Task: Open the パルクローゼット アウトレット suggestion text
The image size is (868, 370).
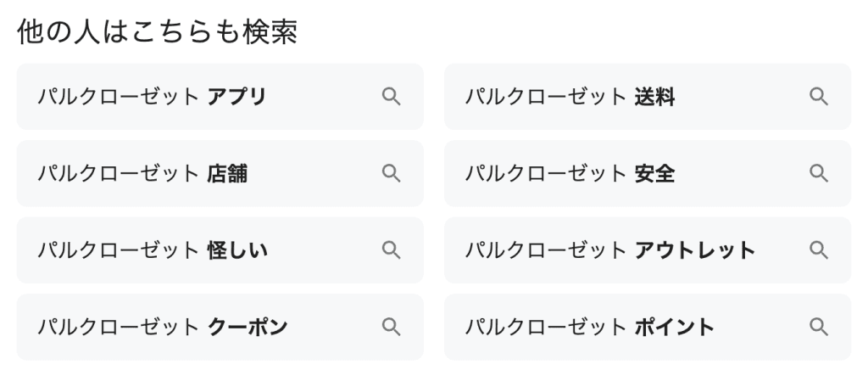Action: point(610,250)
